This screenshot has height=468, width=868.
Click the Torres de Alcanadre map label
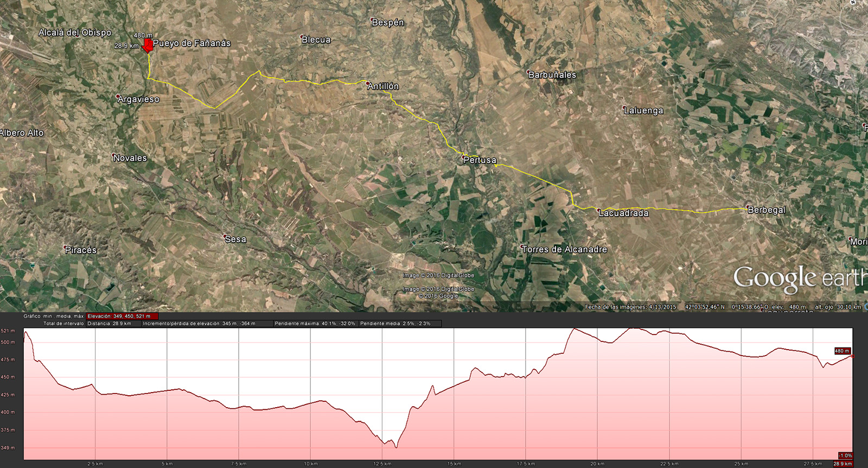click(564, 249)
